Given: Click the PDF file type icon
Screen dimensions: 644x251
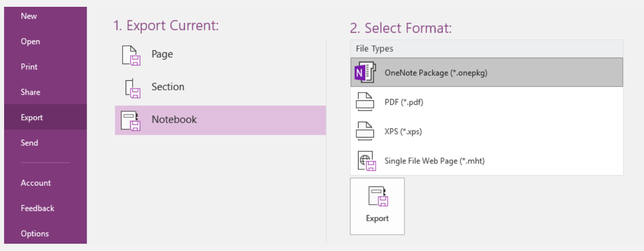Looking at the screenshot, I should pos(365,102).
